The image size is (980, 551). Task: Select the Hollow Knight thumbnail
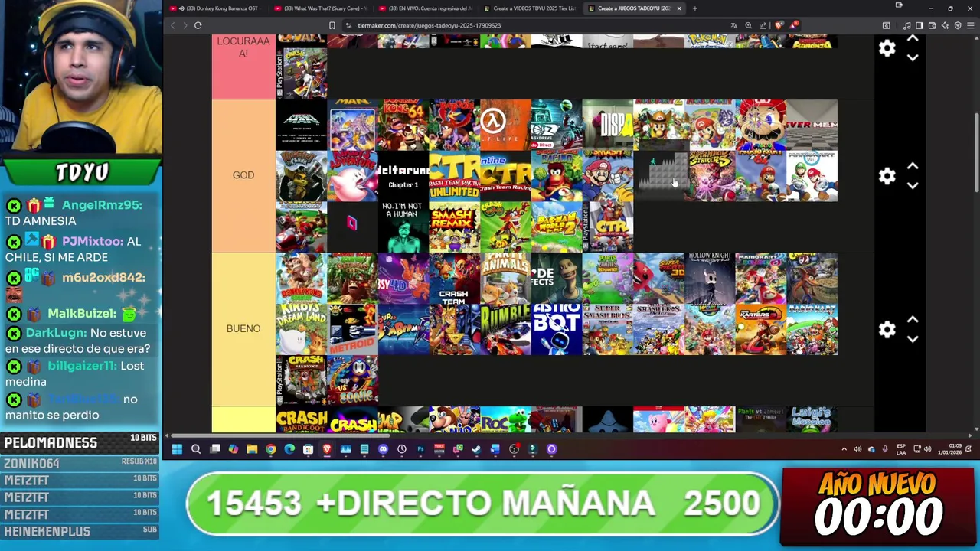(x=710, y=279)
